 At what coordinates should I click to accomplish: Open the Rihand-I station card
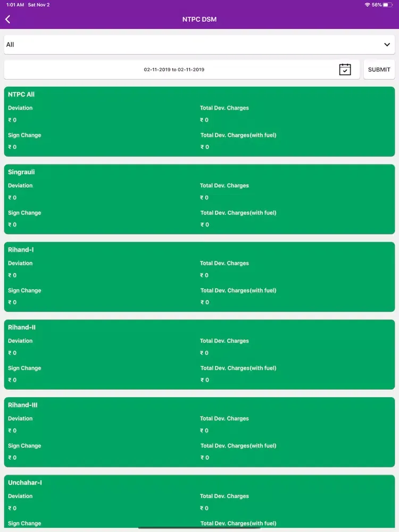(199, 277)
